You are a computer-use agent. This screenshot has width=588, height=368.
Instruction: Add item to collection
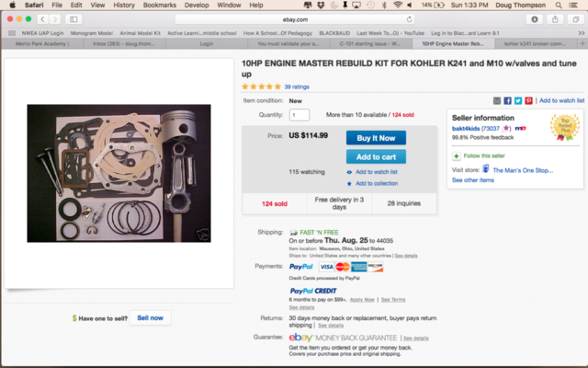[x=376, y=183]
